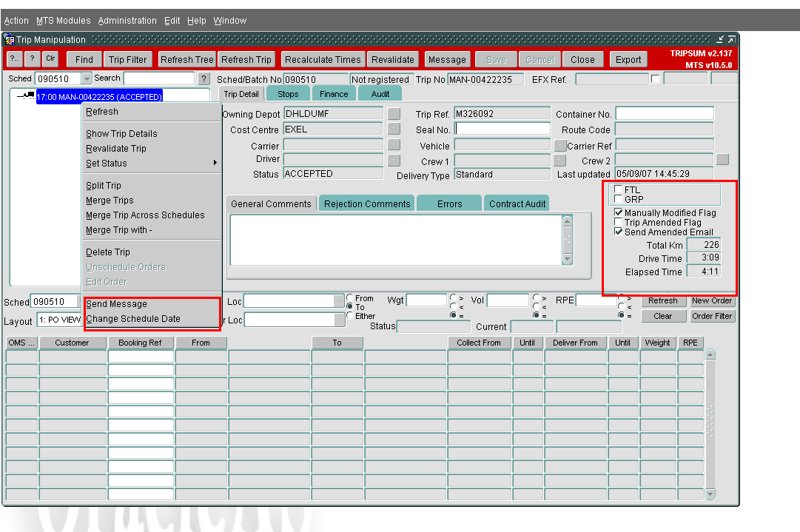Click the '?' help toolbar button

pos(32,59)
